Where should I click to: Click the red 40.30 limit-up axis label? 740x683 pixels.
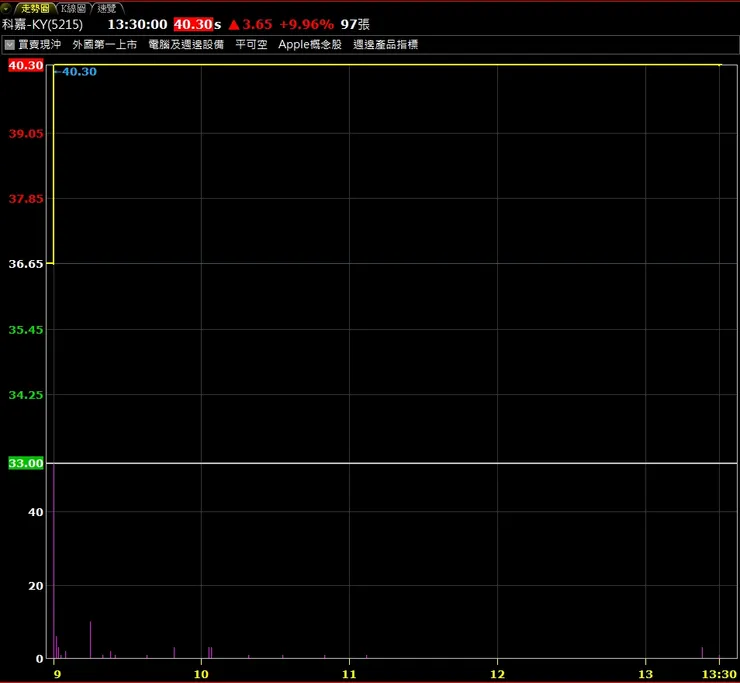point(26,65)
